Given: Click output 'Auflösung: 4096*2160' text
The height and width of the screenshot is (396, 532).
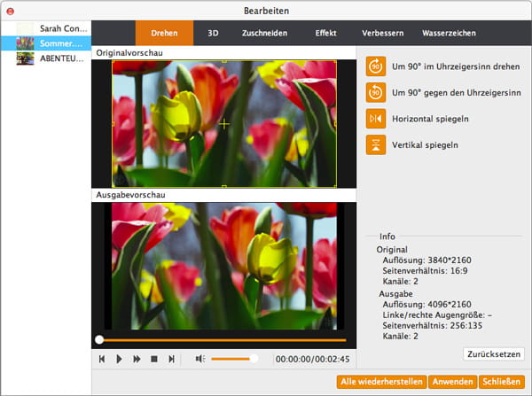Looking at the screenshot, I should coord(426,304).
